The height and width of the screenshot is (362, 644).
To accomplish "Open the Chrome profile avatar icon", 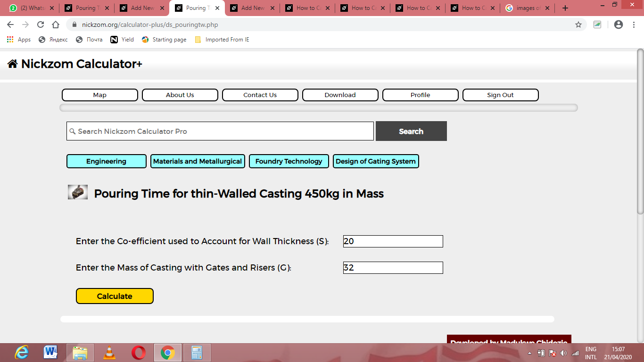I will tap(619, 25).
